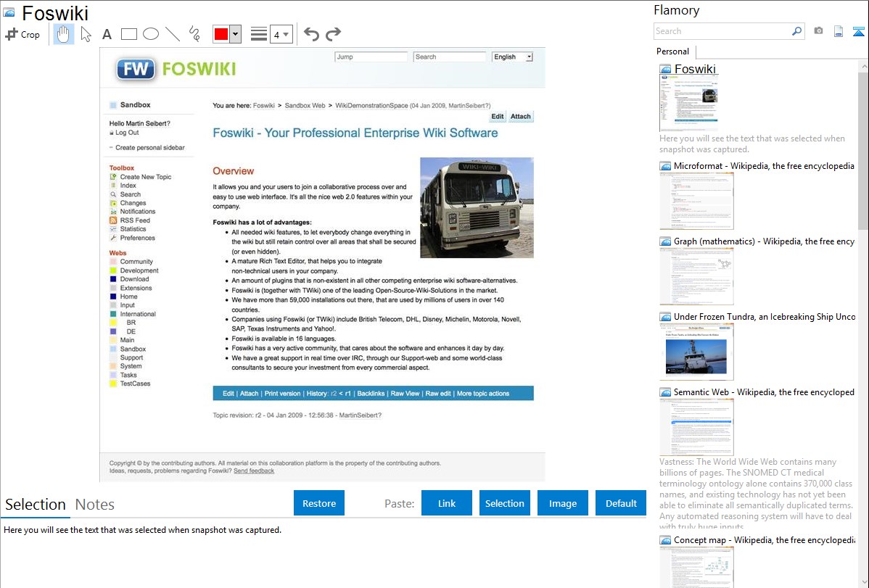Click the Restore button
This screenshot has width=869, height=588.
tap(319, 503)
